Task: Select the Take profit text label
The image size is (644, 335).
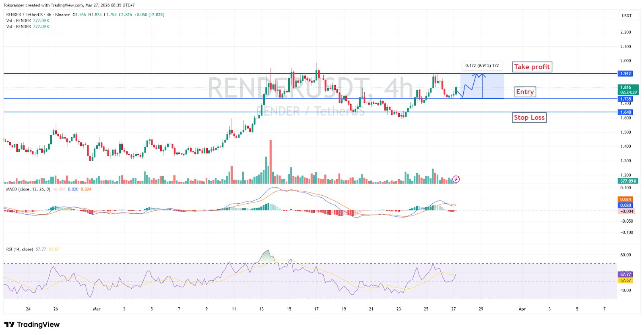Action: coord(532,67)
